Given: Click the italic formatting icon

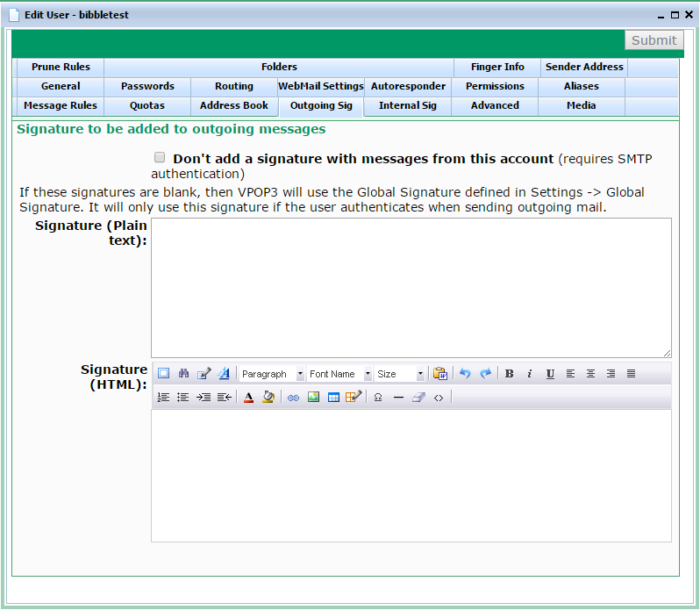Looking at the screenshot, I should (530, 374).
